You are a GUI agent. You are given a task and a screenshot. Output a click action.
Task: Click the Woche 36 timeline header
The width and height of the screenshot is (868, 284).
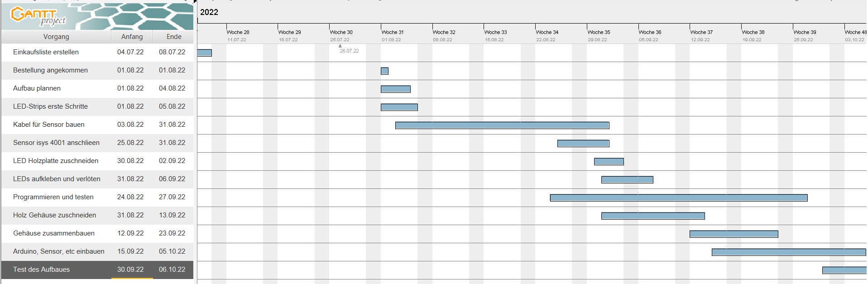650,32
